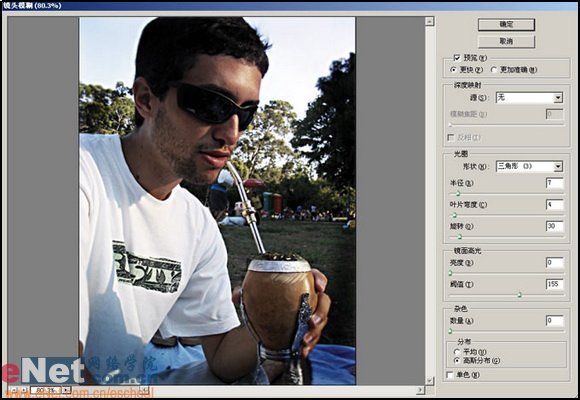580x400 pixels.
Task: Click the preview scrollbar down arrow
Action: pyautogui.click(x=429, y=381)
